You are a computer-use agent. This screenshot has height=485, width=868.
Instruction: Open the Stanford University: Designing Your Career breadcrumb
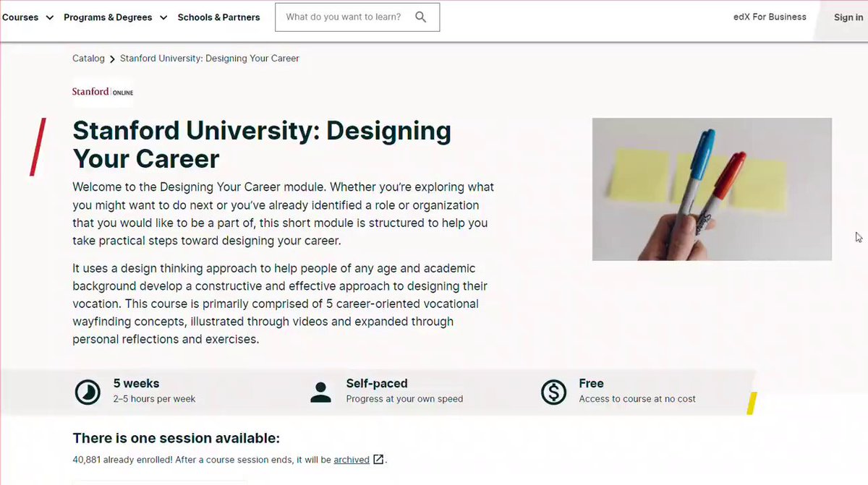(x=210, y=59)
